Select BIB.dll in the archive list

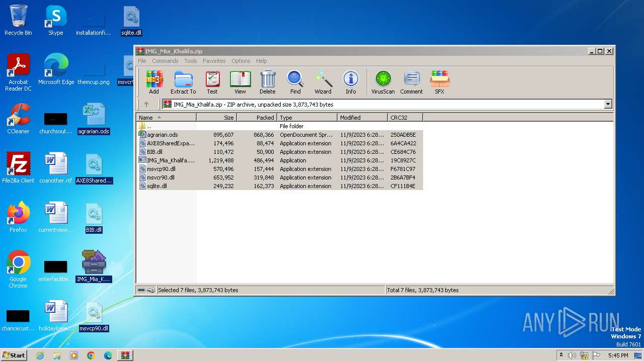279,152
